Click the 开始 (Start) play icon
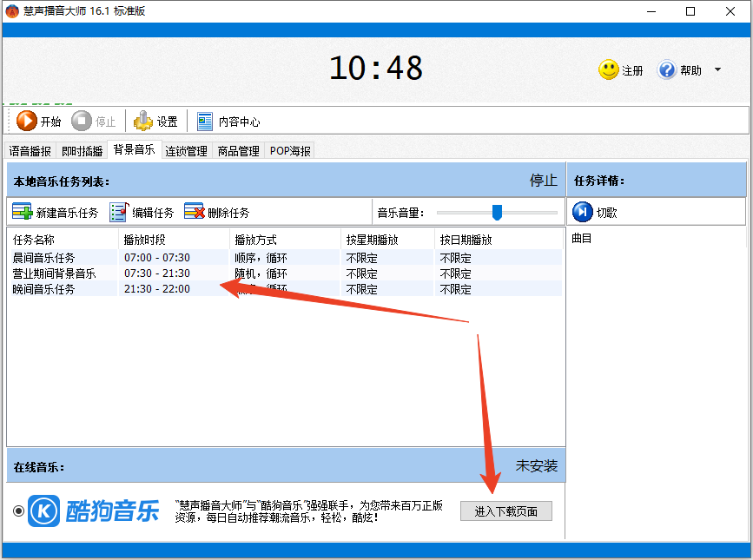The width and height of the screenshot is (753, 560). 26,121
